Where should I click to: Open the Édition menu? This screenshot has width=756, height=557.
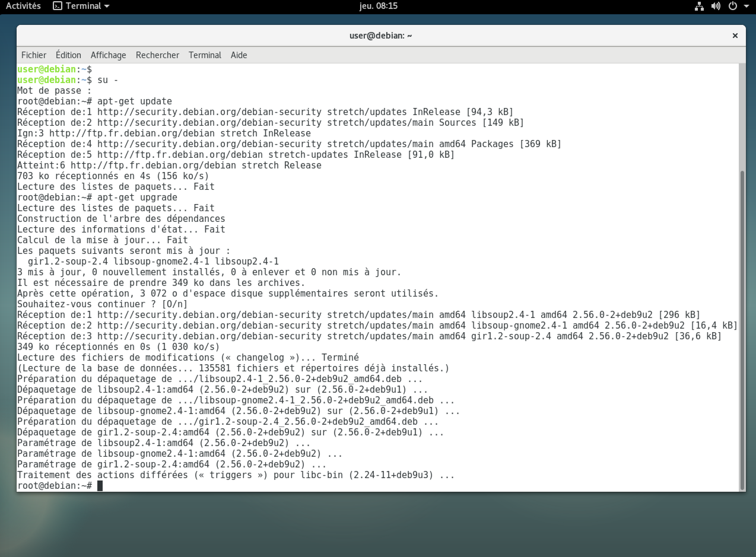point(69,55)
